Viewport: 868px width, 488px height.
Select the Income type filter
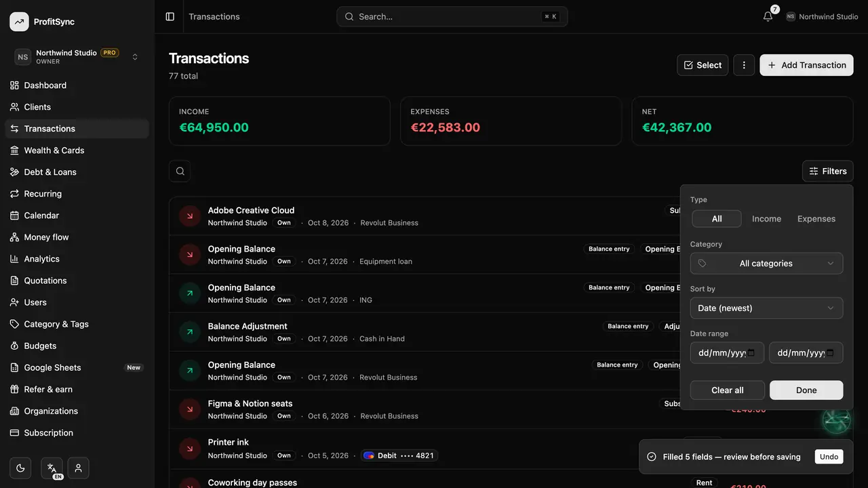(x=766, y=219)
